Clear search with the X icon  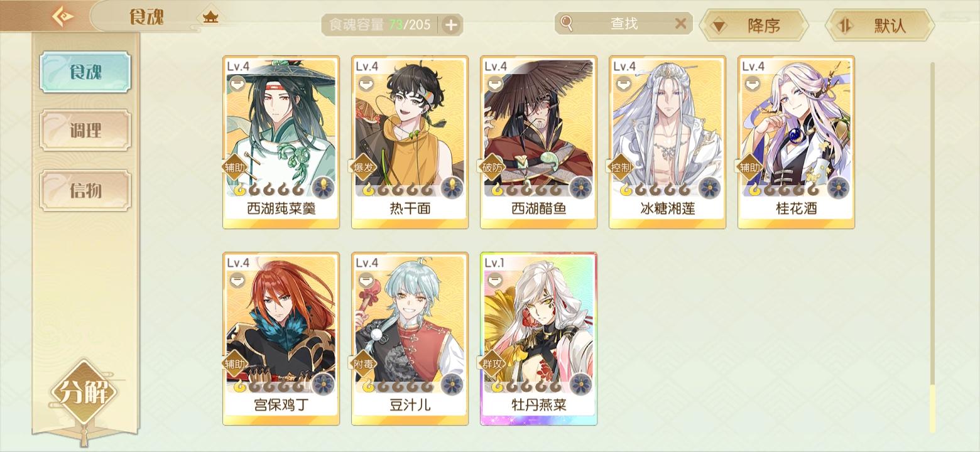tap(680, 24)
